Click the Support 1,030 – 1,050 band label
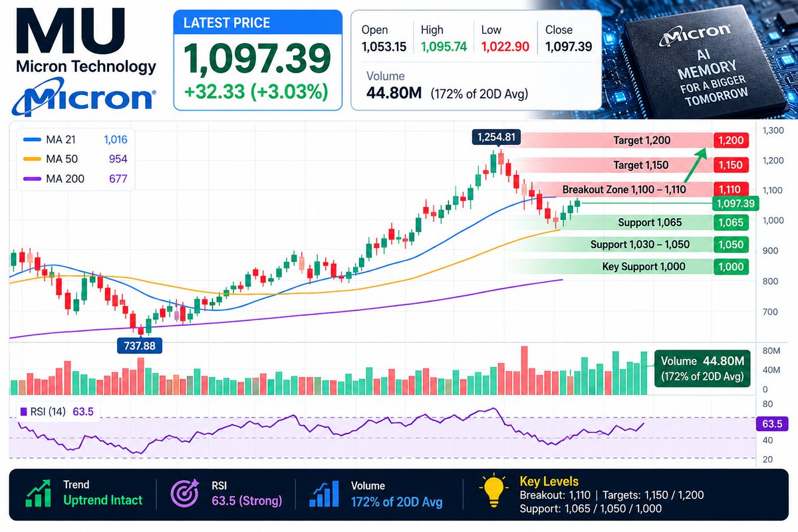Image resolution: width=798 pixels, height=532 pixels. point(640,245)
